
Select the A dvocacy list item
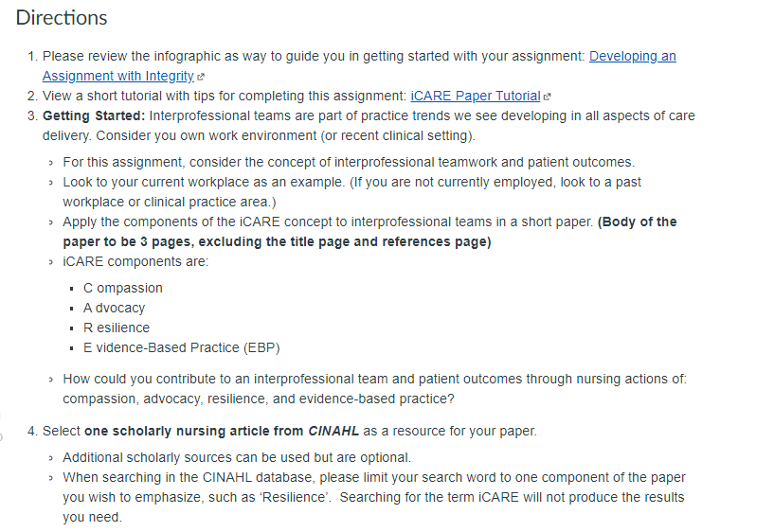point(114,309)
